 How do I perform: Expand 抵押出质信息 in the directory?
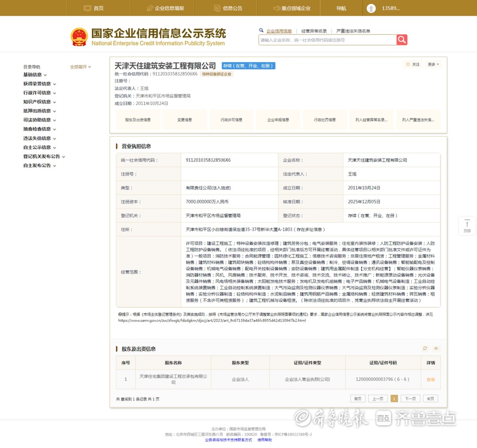click(x=40, y=111)
